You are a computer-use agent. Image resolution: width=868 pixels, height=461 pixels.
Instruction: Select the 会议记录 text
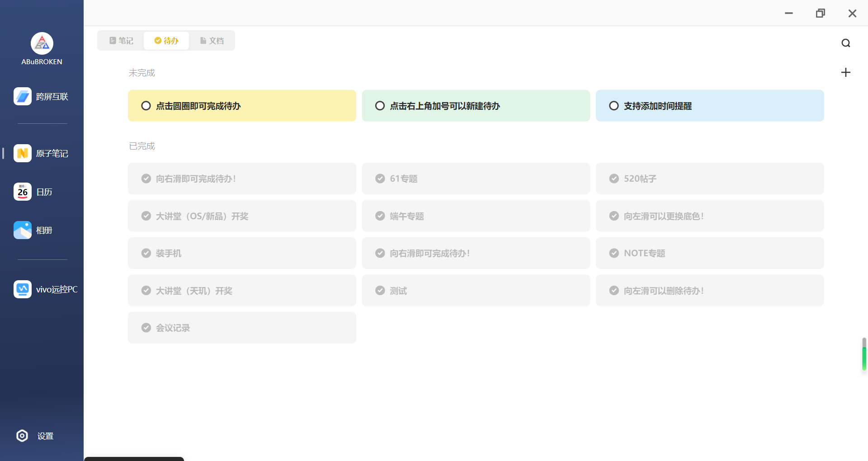tap(173, 328)
